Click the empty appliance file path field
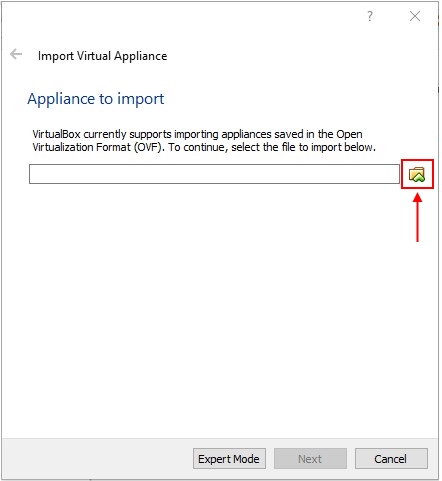Image resolution: width=442 pixels, height=481 pixels. (215, 175)
